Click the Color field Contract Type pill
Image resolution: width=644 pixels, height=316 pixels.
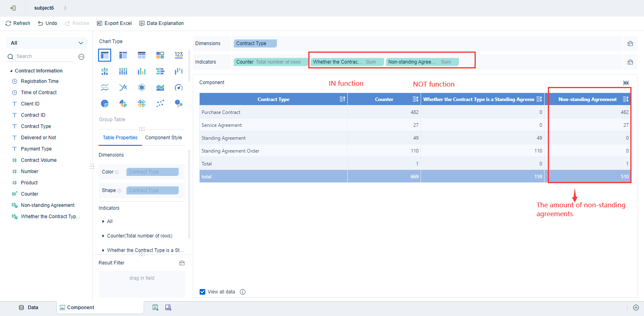(x=152, y=172)
